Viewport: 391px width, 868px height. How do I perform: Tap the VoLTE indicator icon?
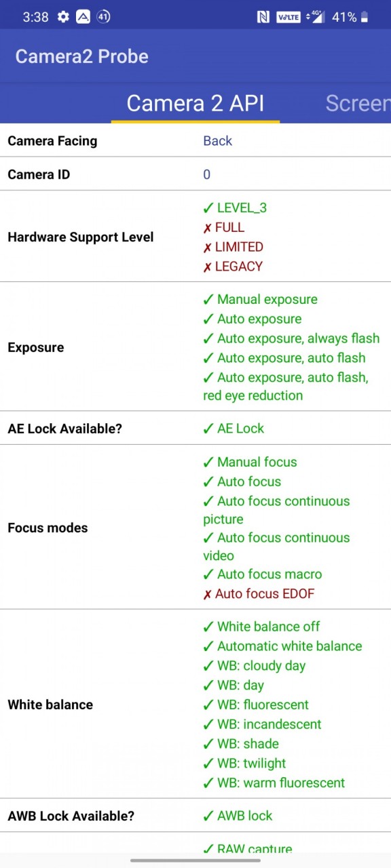(x=288, y=17)
